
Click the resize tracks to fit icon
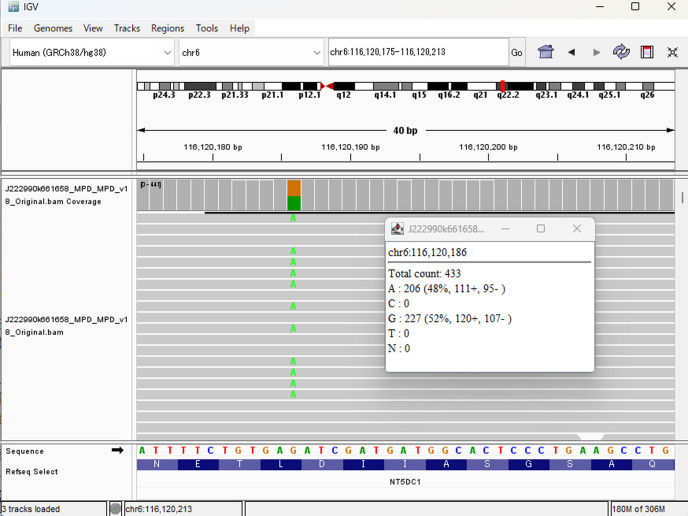pos(672,52)
